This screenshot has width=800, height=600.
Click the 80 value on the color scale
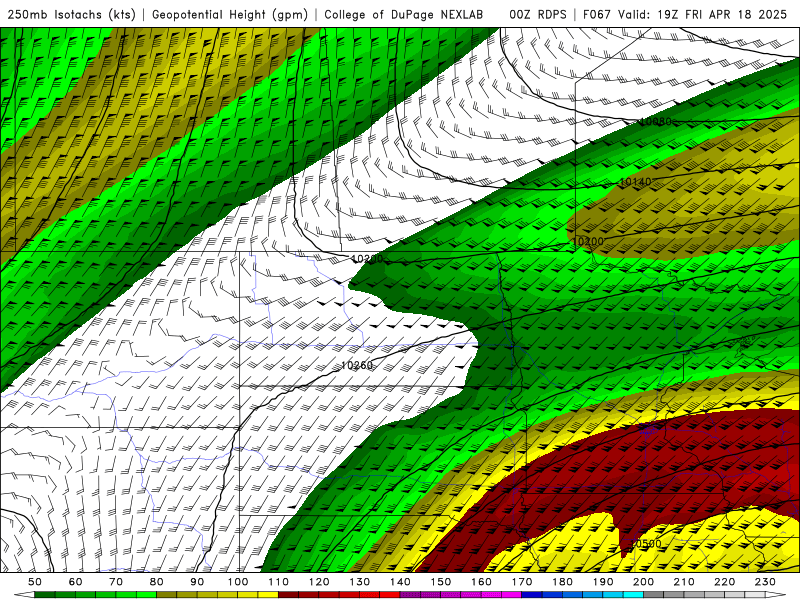coord(157,582)
